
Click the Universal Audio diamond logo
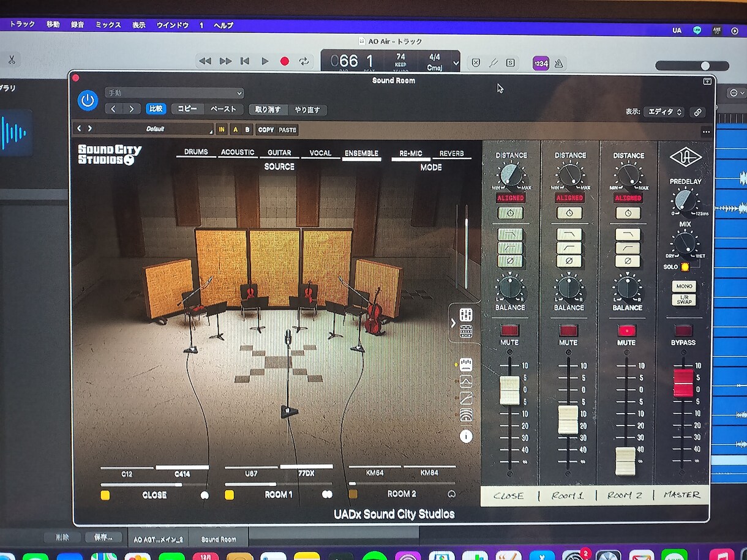point(685,158)
